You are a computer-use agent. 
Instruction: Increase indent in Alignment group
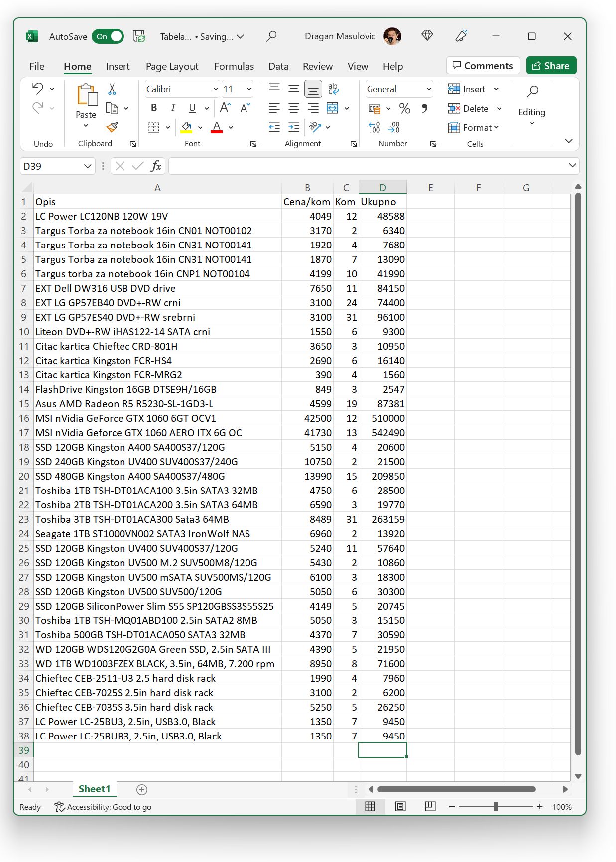(x=294, y=127)
